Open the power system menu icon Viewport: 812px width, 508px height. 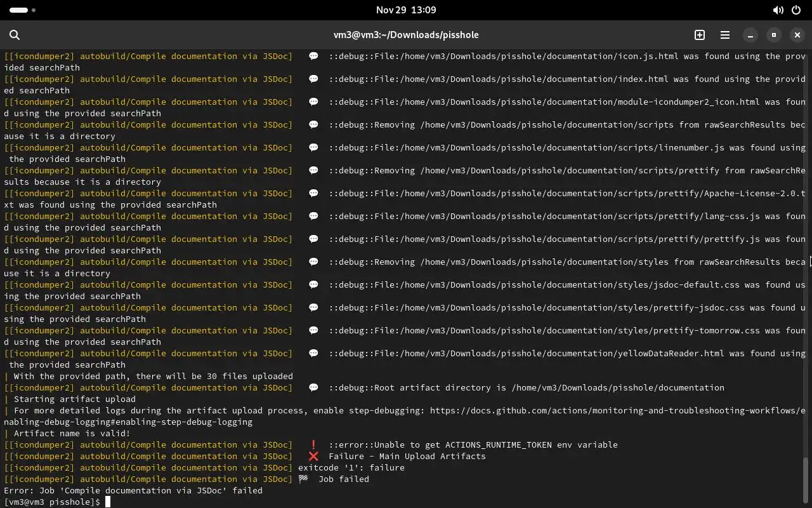(x=796, y=10)
